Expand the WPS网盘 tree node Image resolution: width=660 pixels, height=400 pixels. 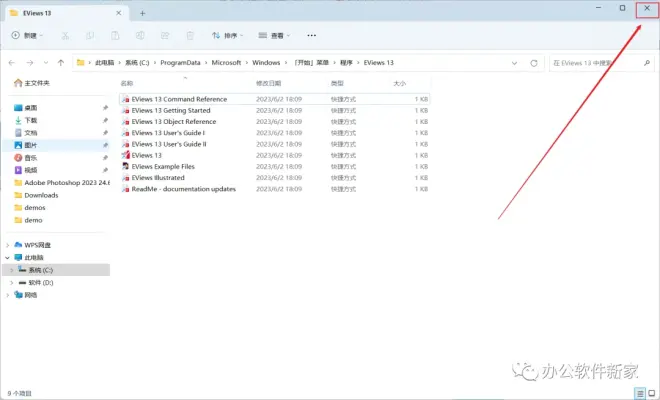click(x=9, y=245)
